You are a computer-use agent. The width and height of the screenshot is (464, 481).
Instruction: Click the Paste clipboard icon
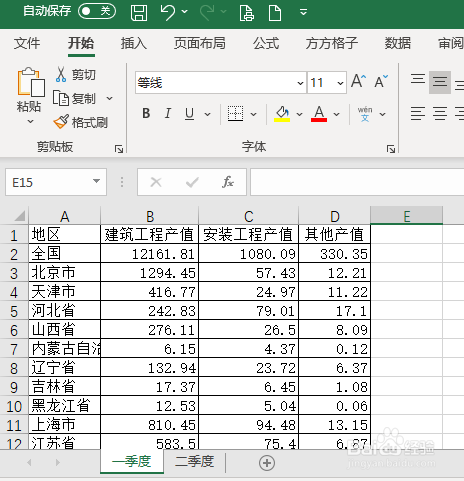pyautogui.click(x=31, y=82)
